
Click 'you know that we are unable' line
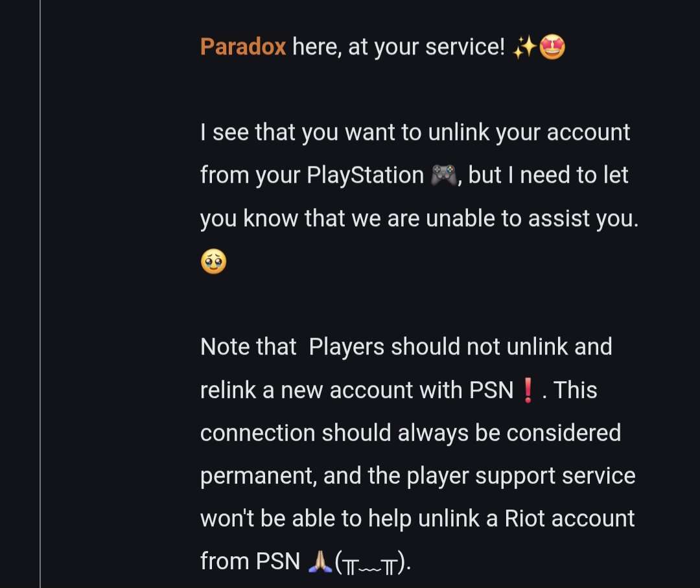coord(419,218)
